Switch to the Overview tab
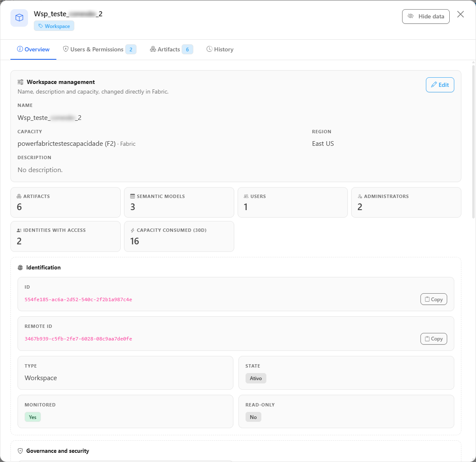 33,49
